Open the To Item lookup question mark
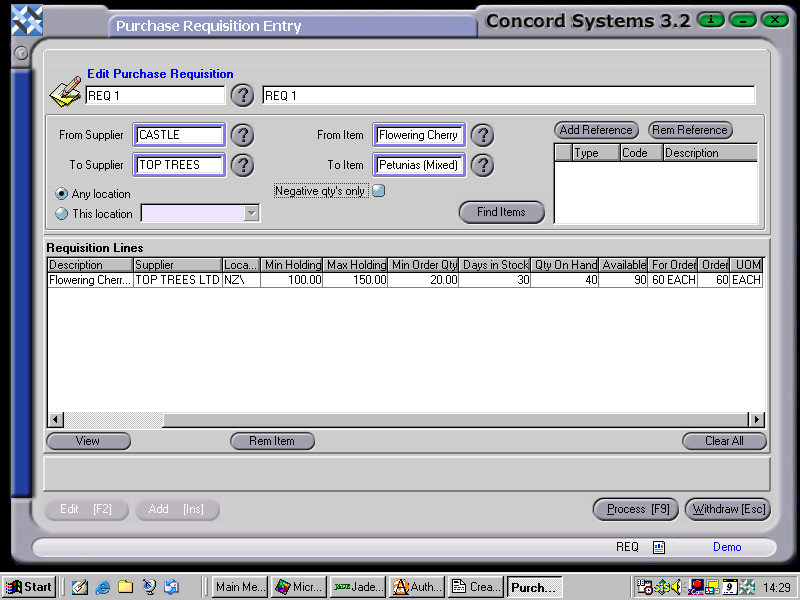Screen dimensions: 800x600 point(482,165)
